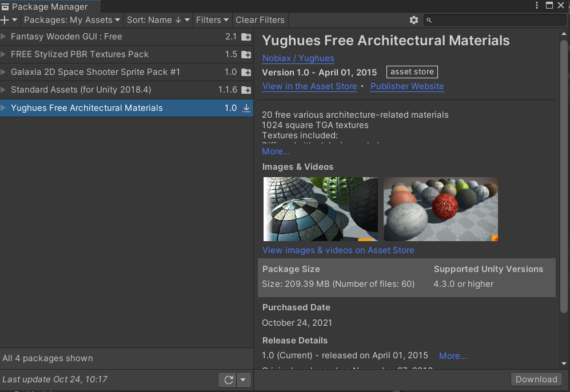Click the details panel vertical scrollbar
The height and width of the screenshot is (392, 570).
[x=564, y=176]
